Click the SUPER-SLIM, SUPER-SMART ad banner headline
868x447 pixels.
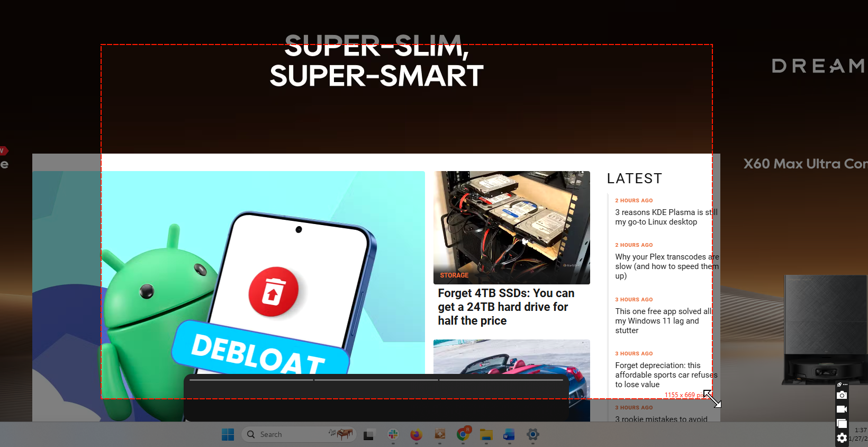coord(376,60)
